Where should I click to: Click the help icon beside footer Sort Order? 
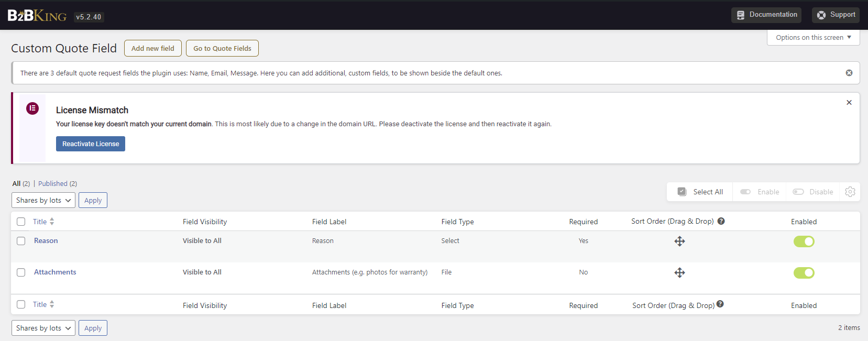[720, 304]
